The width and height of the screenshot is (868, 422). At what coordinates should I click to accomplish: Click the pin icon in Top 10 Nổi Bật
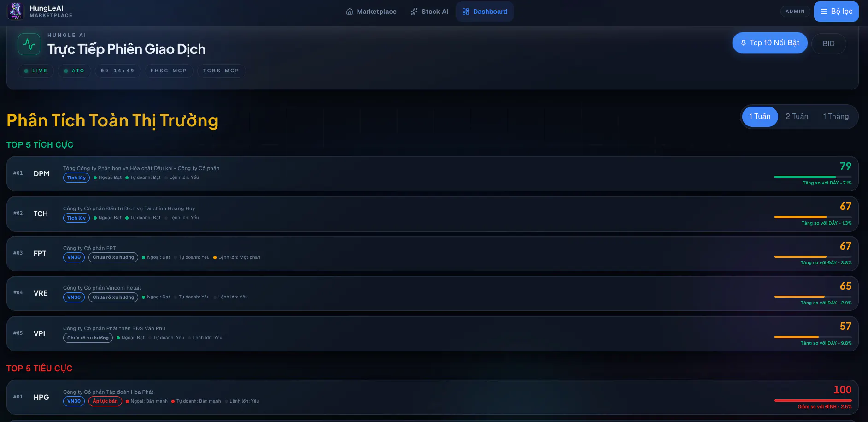click(x=743, y=43)
